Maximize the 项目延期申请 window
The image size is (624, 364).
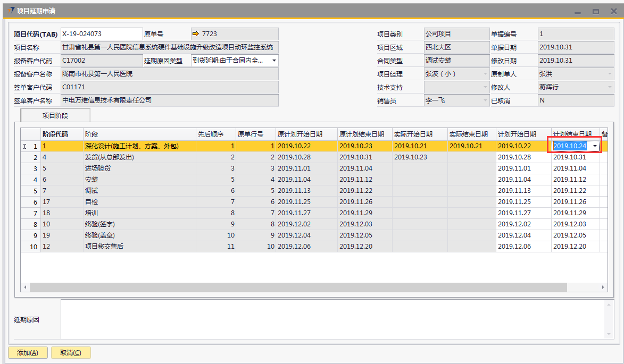596,11
